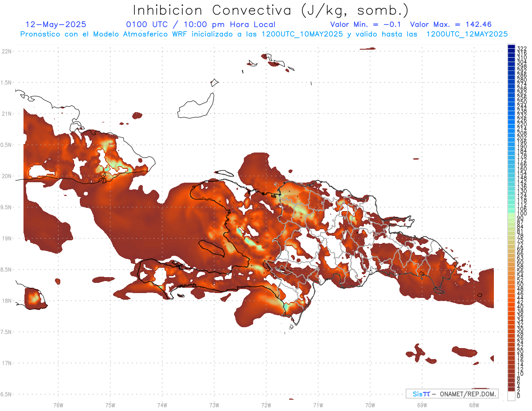Click the longitude label '69W'

click(422, 405)
